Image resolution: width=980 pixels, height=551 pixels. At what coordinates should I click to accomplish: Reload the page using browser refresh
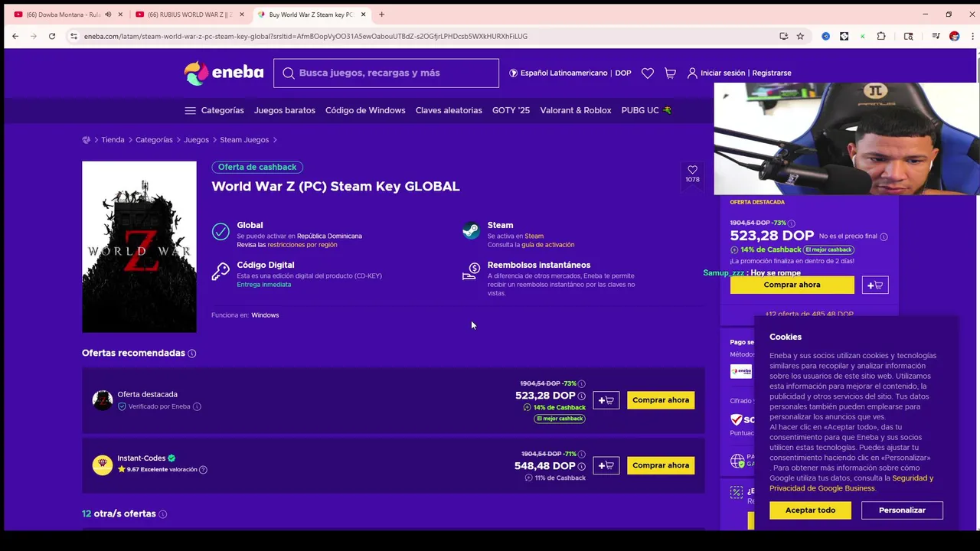click(x=52, y=36)
